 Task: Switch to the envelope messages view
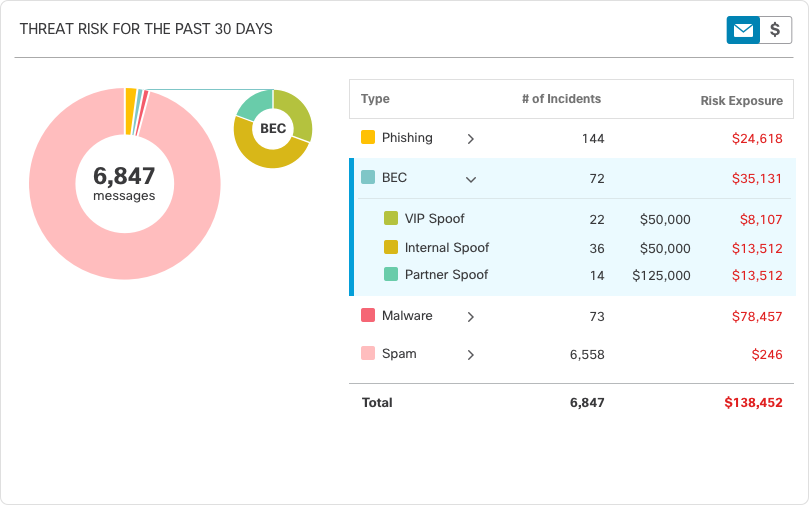[x=743, y=30]
